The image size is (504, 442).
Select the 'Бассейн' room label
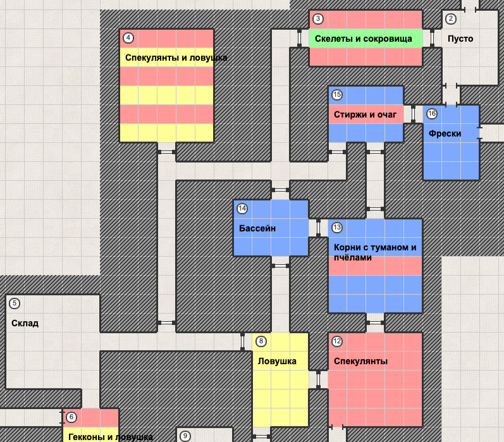pyautogui.click(x=257, y=228)
